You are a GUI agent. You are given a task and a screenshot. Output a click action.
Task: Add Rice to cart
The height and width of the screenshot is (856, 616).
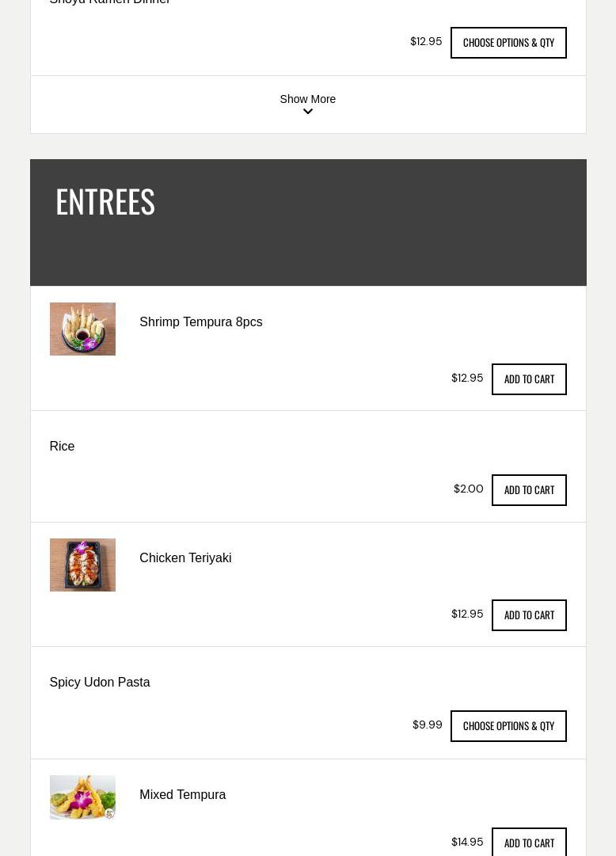click(x=529, y=490)
